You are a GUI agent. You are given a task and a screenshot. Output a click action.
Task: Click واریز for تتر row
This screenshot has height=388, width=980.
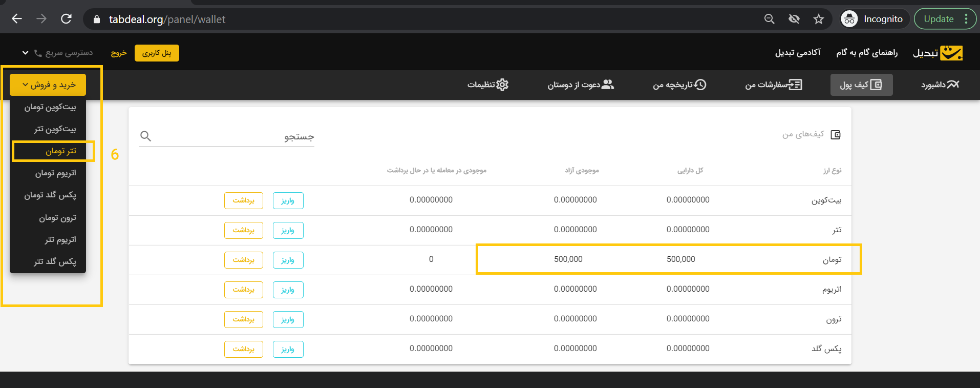click(288, 230)
